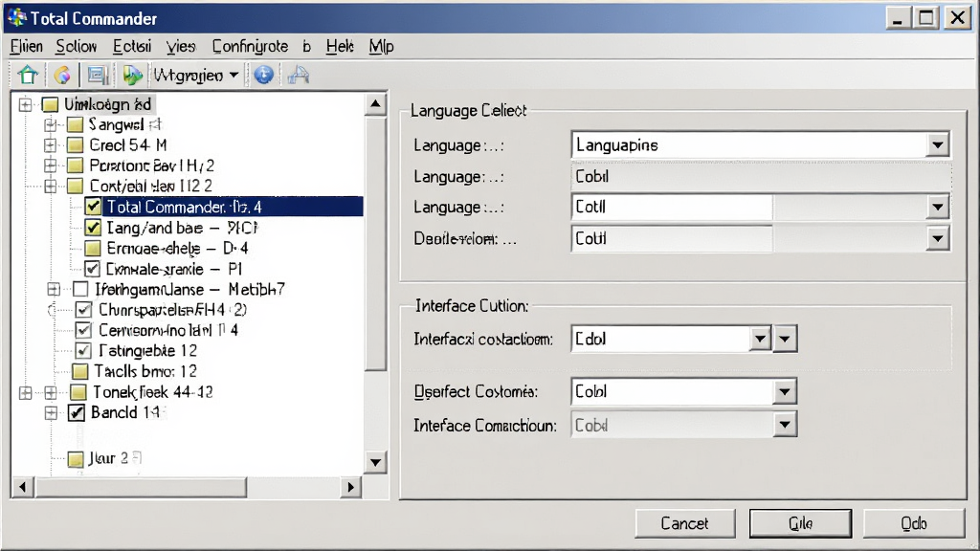
Task: Open second arrow beside 'Interfacxl costacliom' field
Action: [785, 340]
